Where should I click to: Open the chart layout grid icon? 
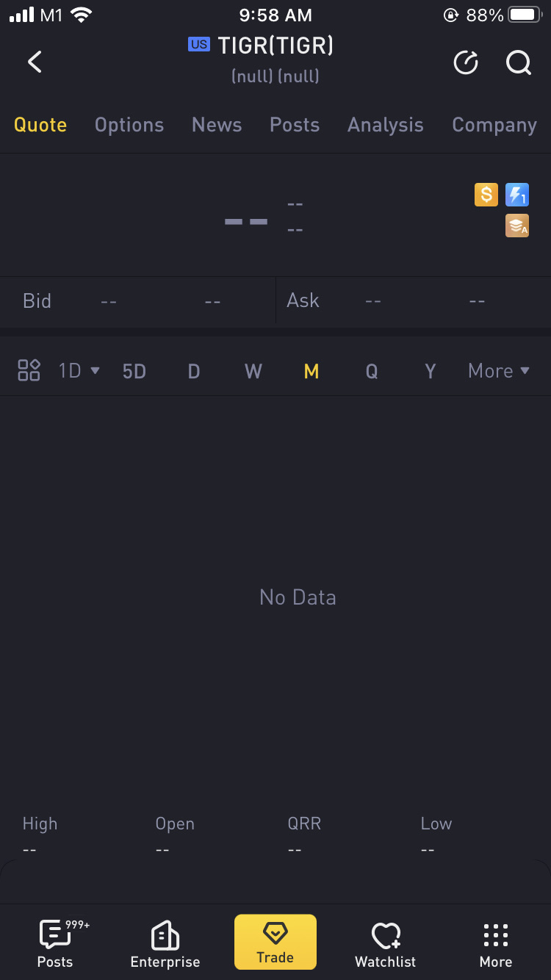(29, 370)
